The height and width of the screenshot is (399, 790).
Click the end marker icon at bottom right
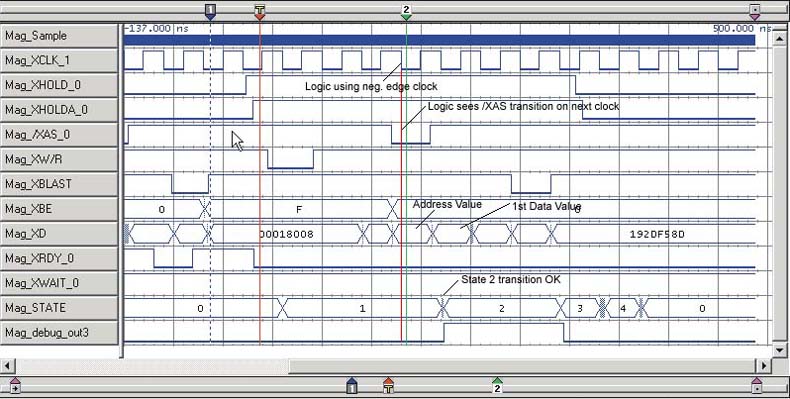coord(756,386)
